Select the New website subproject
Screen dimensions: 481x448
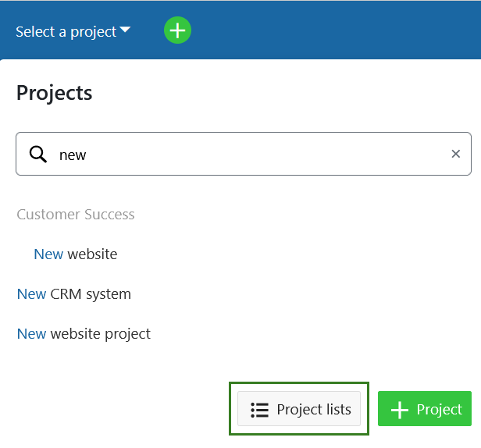[x=76, y=254]
